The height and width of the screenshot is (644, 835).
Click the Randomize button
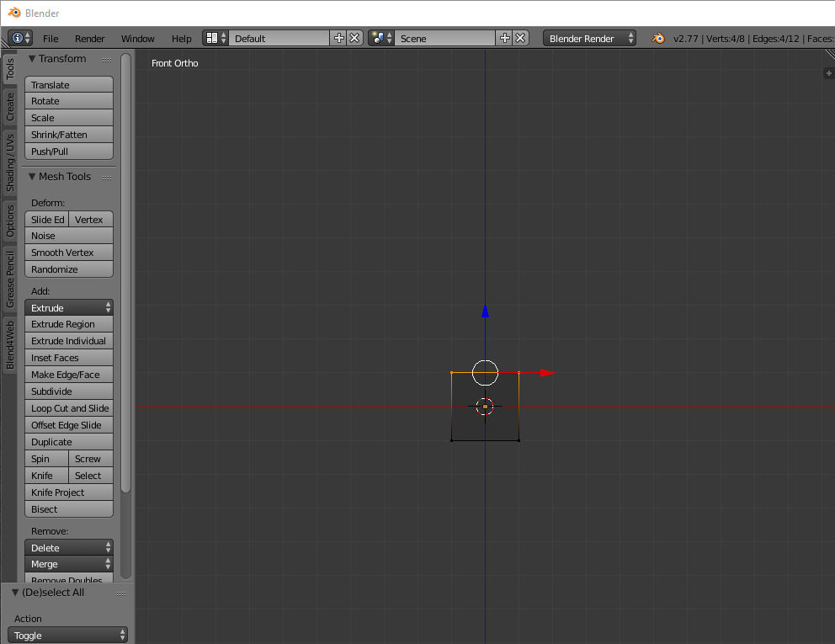coord(69,269)
